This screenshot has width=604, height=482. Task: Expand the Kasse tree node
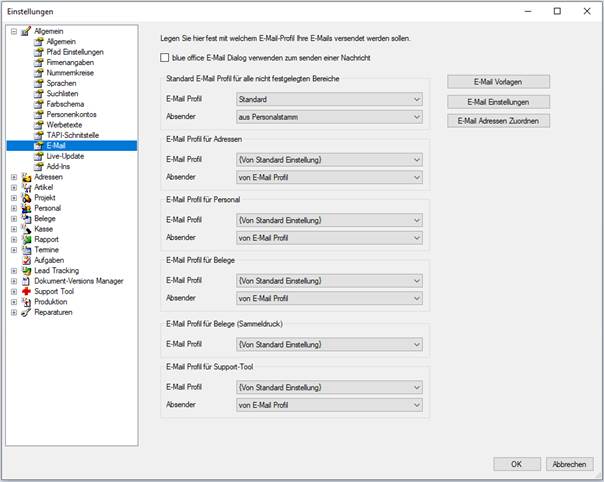coord(14,229)
